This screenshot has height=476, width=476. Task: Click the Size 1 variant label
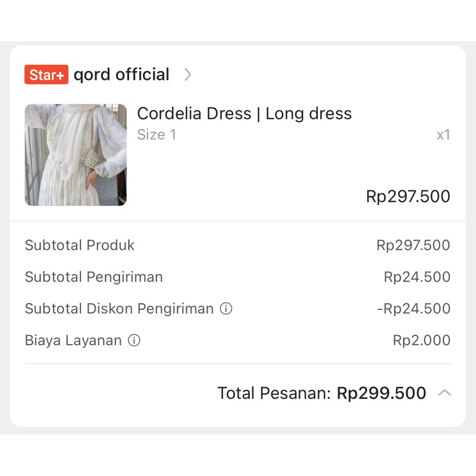pos(156,134)
